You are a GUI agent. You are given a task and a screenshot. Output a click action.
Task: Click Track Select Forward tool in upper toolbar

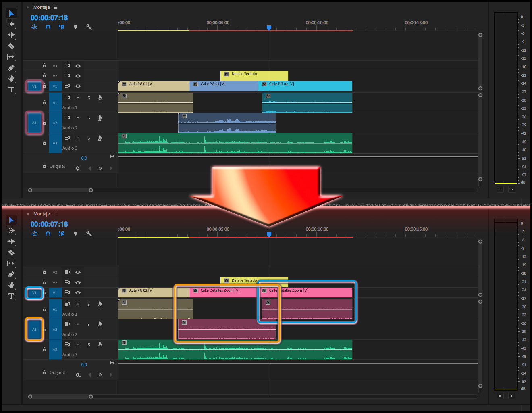(11, 24)
